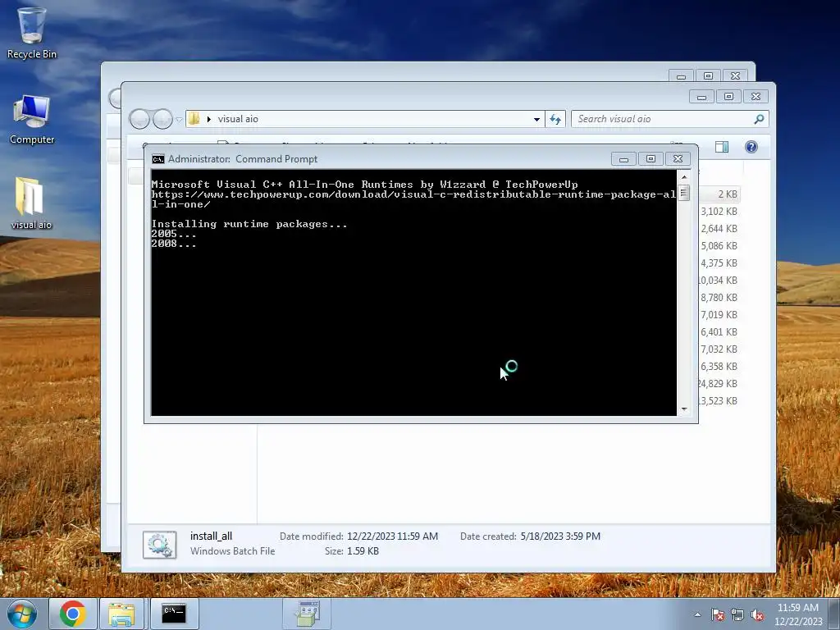Open the clock showing 11:59 AM

(797, 614)
